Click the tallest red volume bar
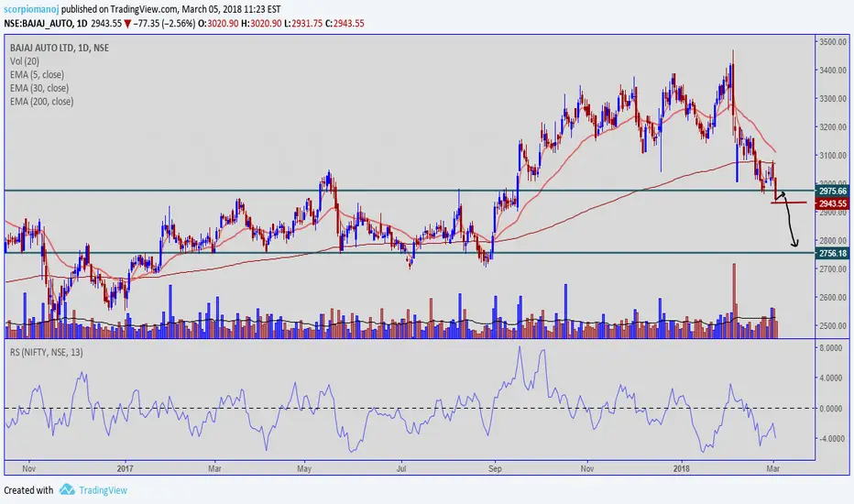The height and width of the screenshot is (504, 854). point(734,301)
